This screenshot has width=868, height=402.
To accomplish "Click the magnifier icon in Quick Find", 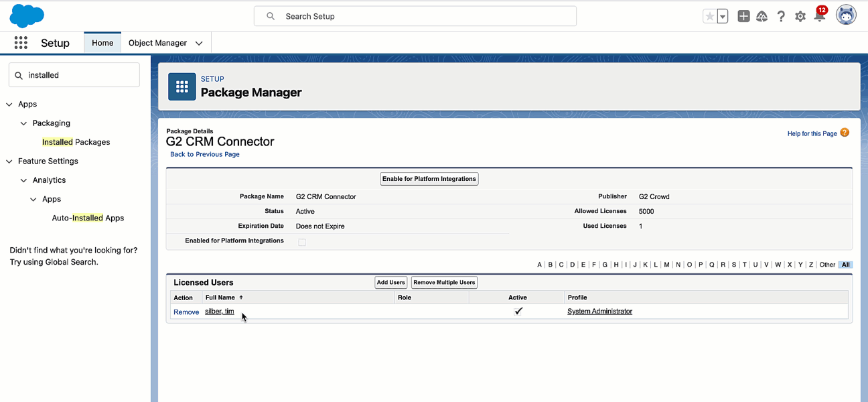I will pos(19,75).
